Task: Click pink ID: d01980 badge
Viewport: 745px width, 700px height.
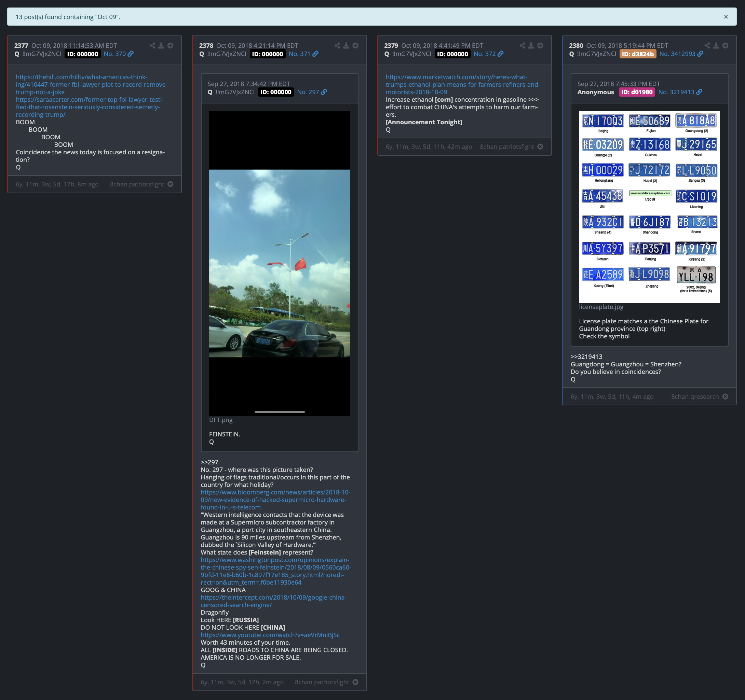Action: pos(636,92)
